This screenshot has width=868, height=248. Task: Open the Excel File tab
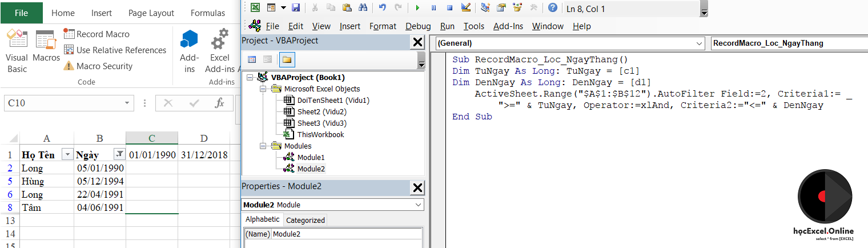(22, 13)
